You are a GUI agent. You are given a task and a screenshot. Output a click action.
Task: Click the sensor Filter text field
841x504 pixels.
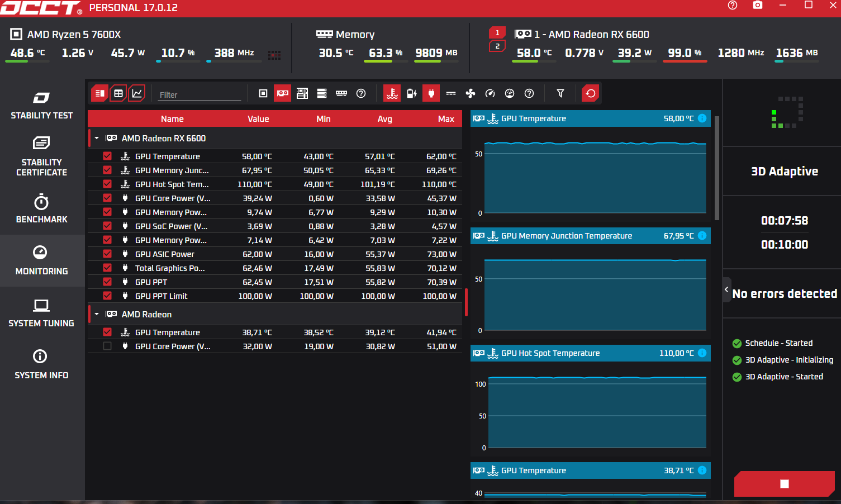(x=199, y=94)
